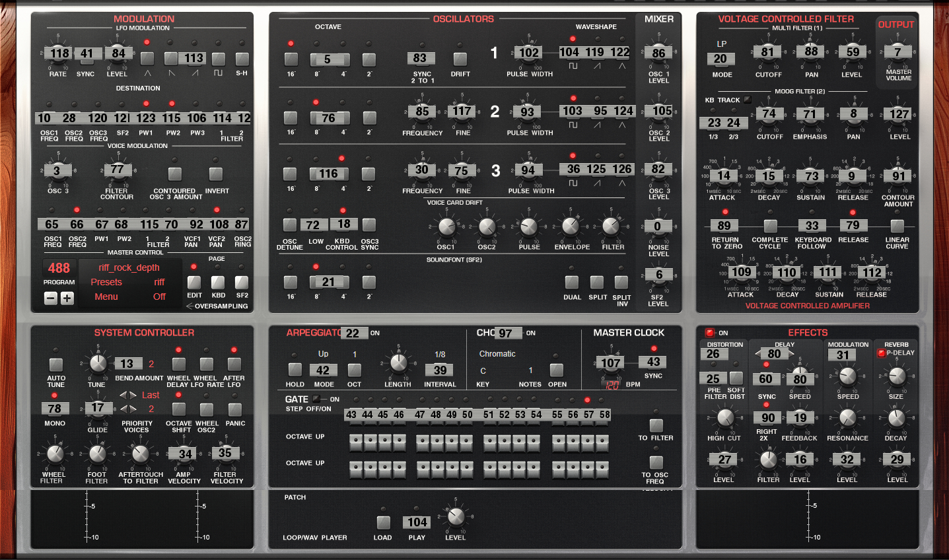This screenshot has height=560, width=949.
Task: Adjust the MASTER VOLUME knob in output section
Action: [897, 51]
